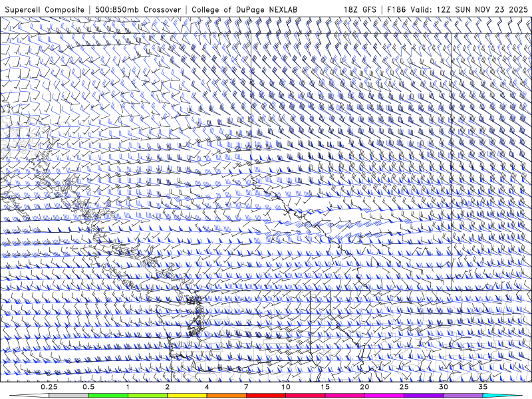Click the '18Z GFS' model run label
Image resolution: width=532 pixels, height=399 pixels.
pyautogui.click(x=360, y=9)
